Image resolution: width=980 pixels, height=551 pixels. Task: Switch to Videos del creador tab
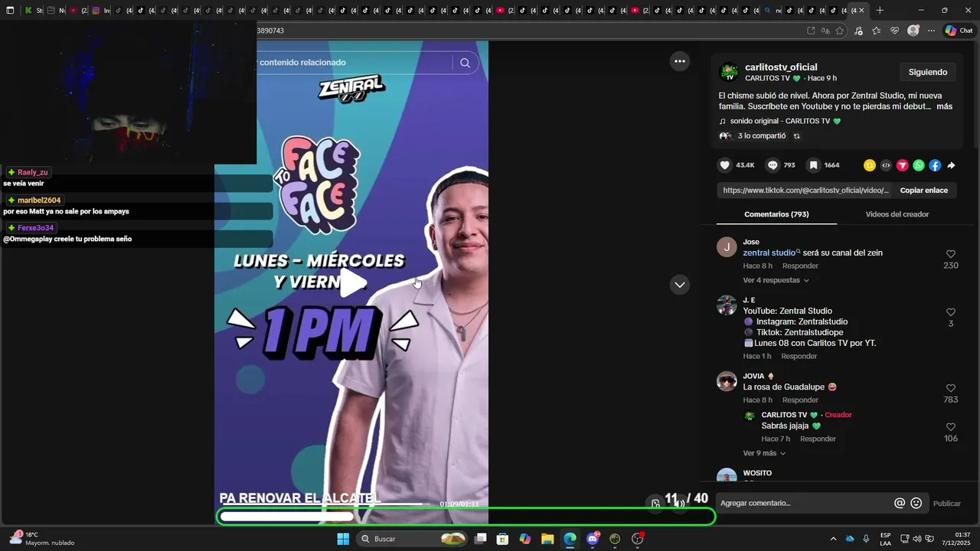coord(897,214)
